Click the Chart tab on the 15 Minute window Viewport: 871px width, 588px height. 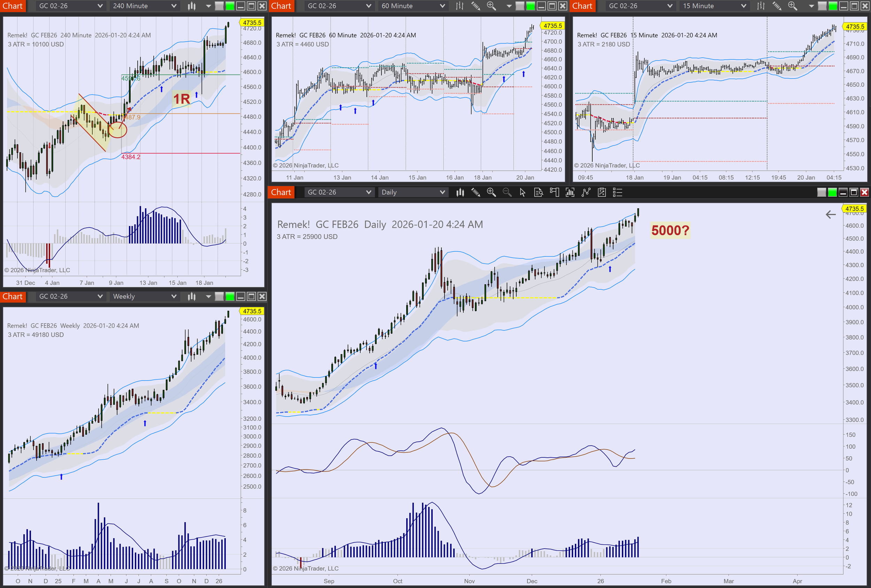583,6
